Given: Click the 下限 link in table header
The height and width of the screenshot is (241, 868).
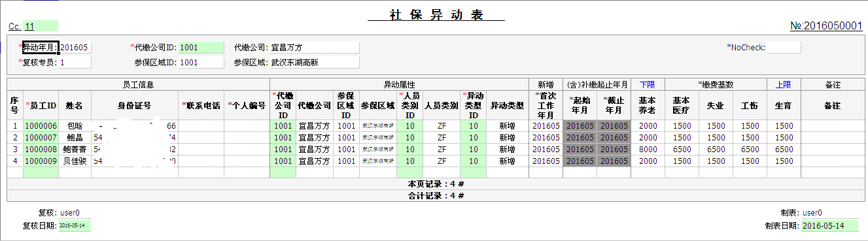Looking at the screenshot, I should click(648, 84).
